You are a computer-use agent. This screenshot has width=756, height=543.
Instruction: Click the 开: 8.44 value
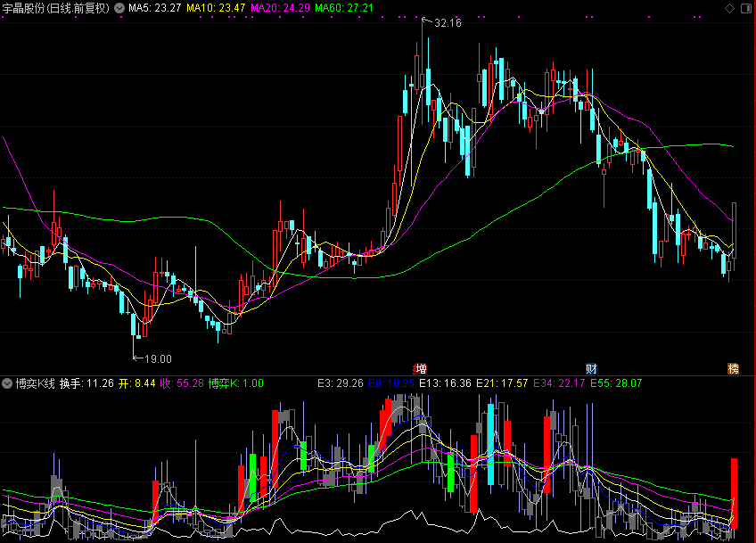[x=137, y=383]
